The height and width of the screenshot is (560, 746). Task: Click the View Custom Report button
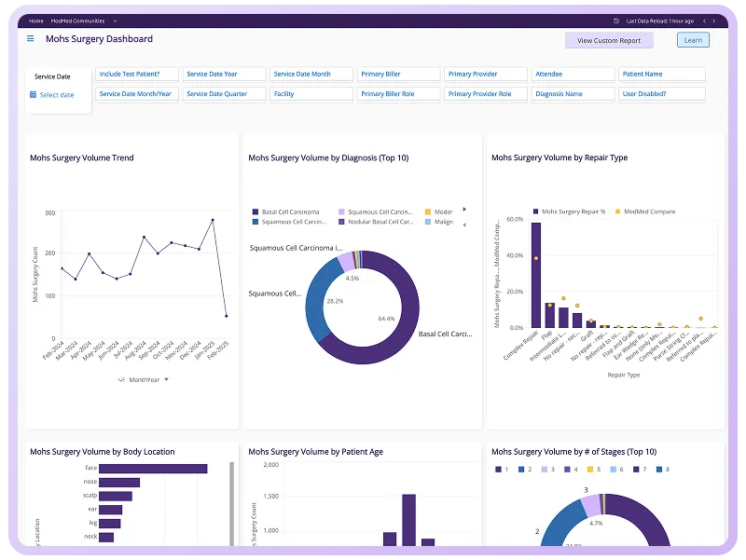(609, 40)
